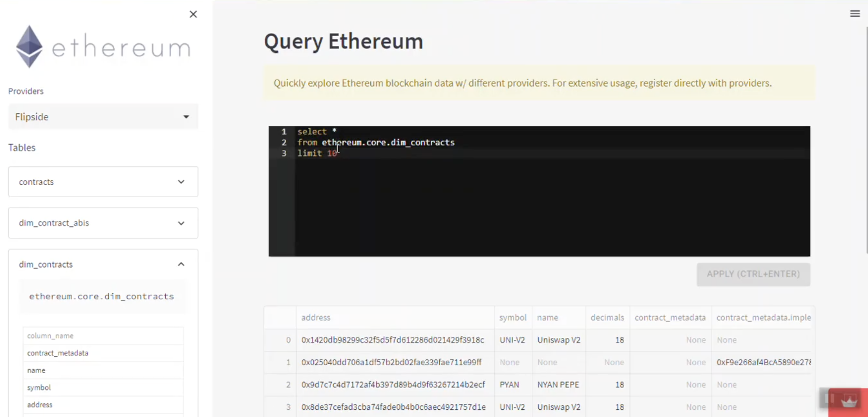The height and width of the screenshot is (417, 868).
Task: Click the crown icon badge at bottom right
Action: click(849, 402)
